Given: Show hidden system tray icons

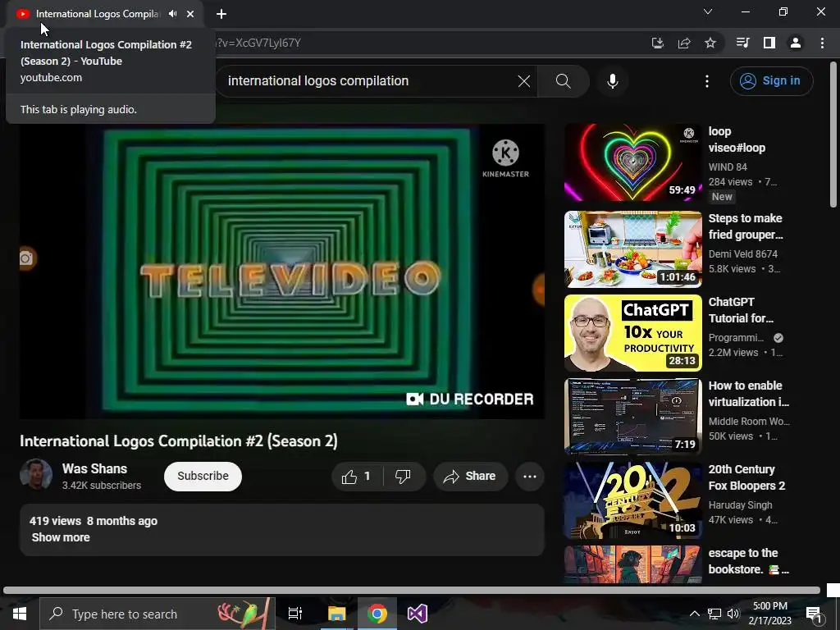Looking at the screenshot, I should click(694, 614).
